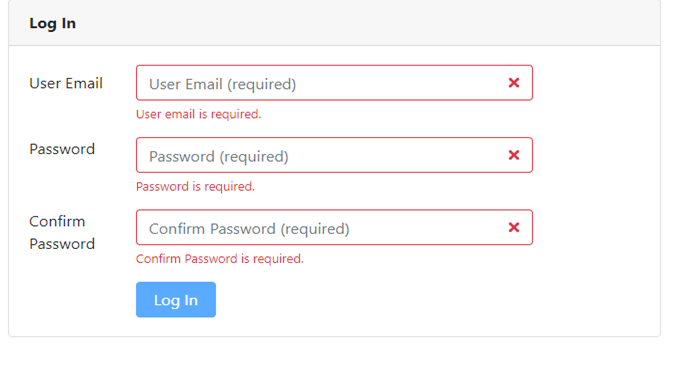
Task: Click 'Confirm Password (required)' placeholder text
Action: coord(249,229)
